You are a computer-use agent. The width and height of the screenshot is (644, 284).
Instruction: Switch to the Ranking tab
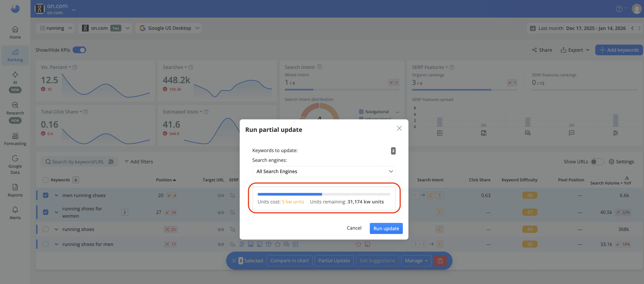(x=15, y=55)
